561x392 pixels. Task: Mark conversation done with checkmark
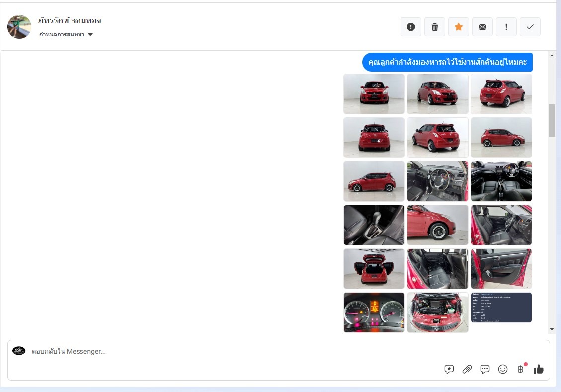click(530, 27)
